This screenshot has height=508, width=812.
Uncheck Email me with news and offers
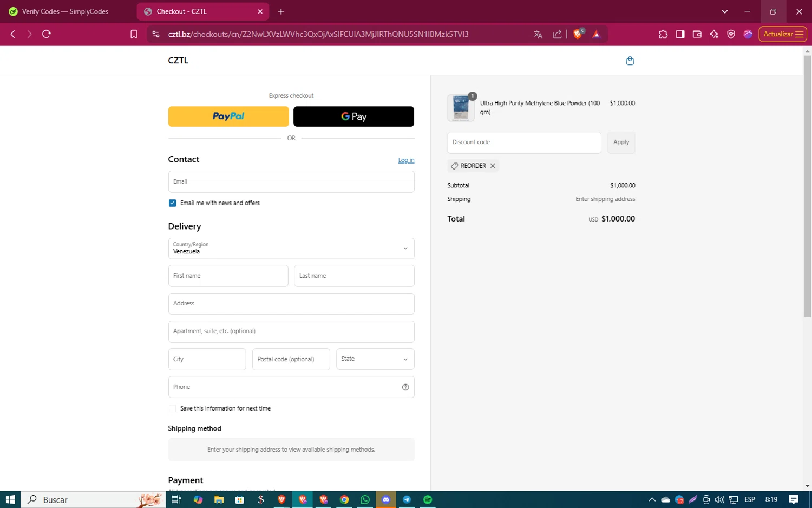coord(172,203)
